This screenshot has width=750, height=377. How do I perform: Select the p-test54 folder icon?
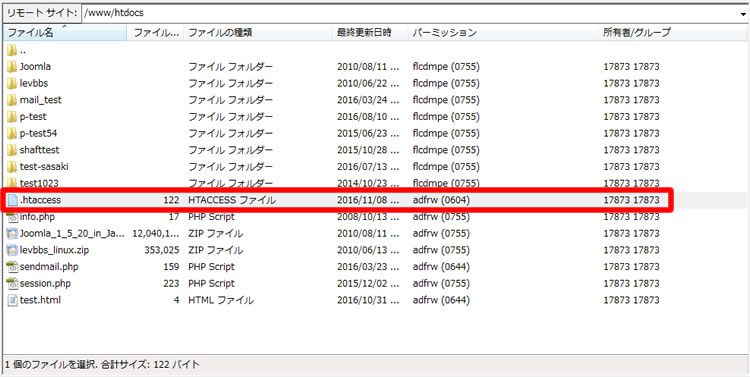tap(12, 133)
